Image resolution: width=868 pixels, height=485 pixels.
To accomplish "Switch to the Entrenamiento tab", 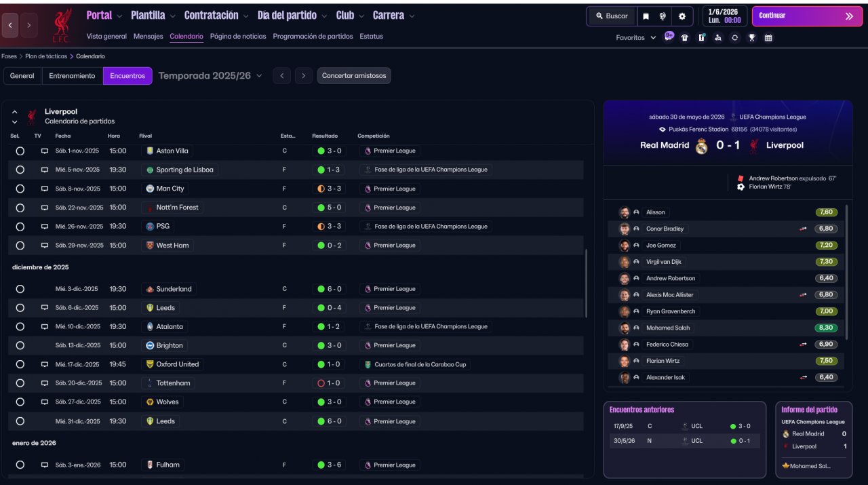I will tap(72, 76).
